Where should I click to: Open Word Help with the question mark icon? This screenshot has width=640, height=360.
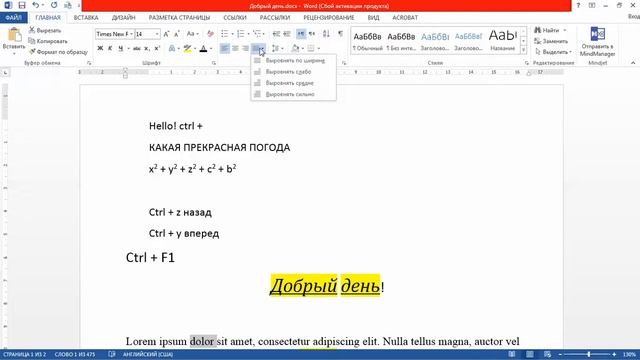(x=578, y=5)
